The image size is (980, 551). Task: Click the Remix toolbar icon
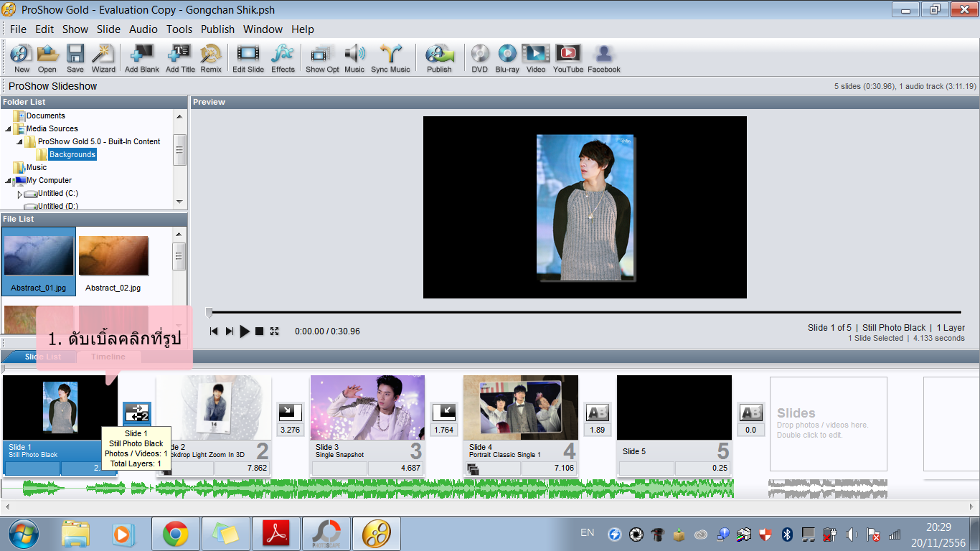(211, 58)
